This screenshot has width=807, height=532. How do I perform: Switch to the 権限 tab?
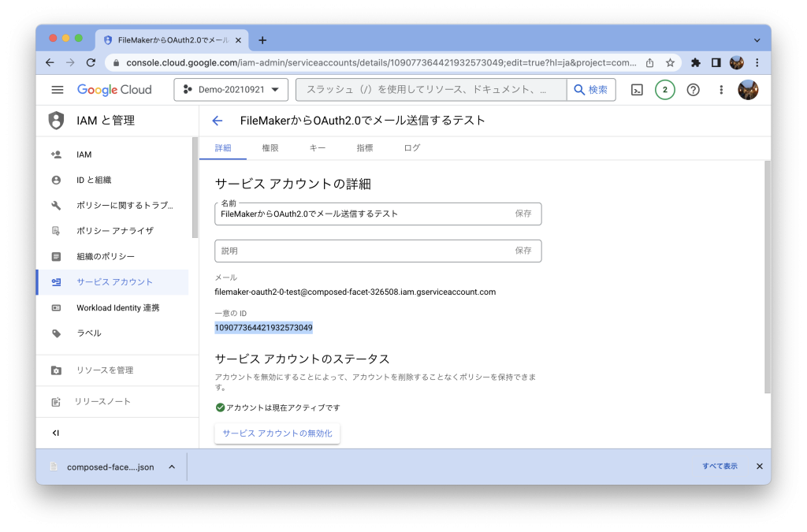click(270, 148)
